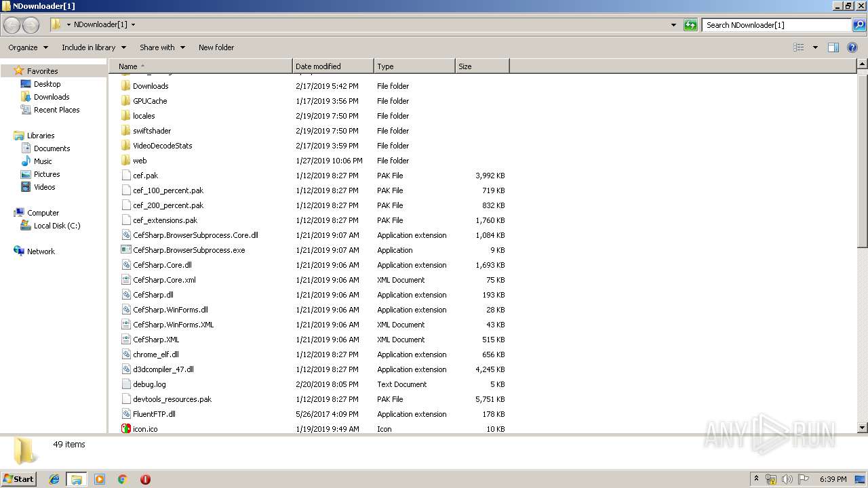Launch Chrome from taskbar
The image size is (868, 488).
(122, 479)
